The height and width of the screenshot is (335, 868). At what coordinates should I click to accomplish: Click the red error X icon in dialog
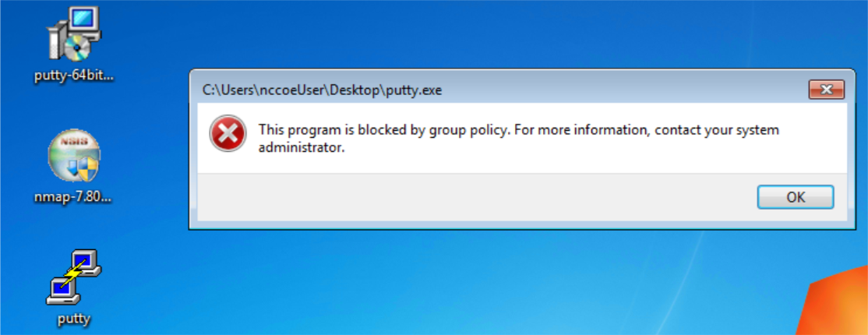tap(228, 133)
